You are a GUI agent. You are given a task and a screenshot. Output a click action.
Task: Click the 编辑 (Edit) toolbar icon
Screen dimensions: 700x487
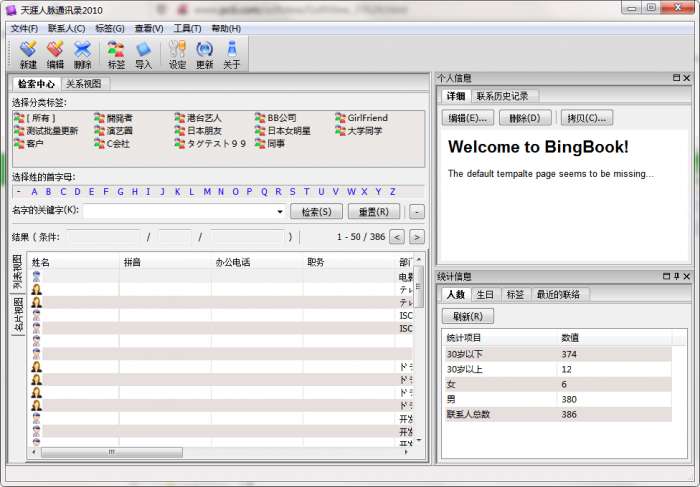tap(55, 54)
